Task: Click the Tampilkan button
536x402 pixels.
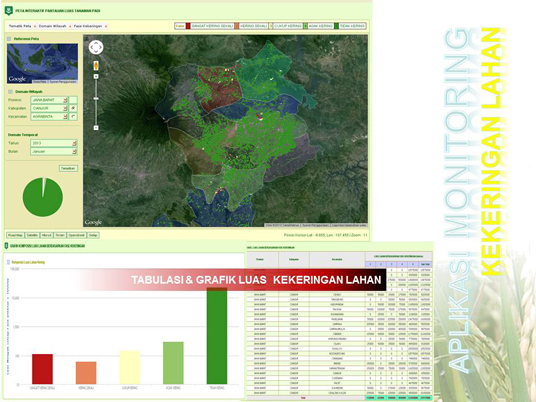Action: [68, 168]
